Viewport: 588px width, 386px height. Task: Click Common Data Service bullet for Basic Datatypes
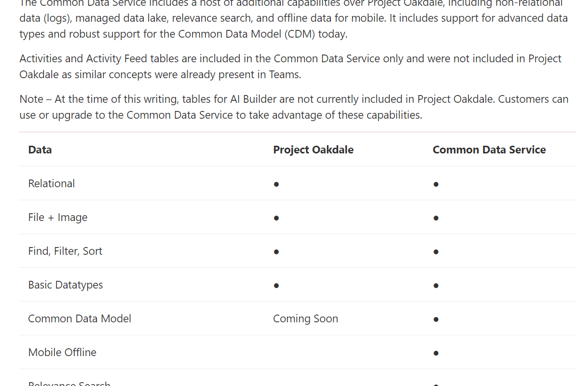(x=436, y=286)
